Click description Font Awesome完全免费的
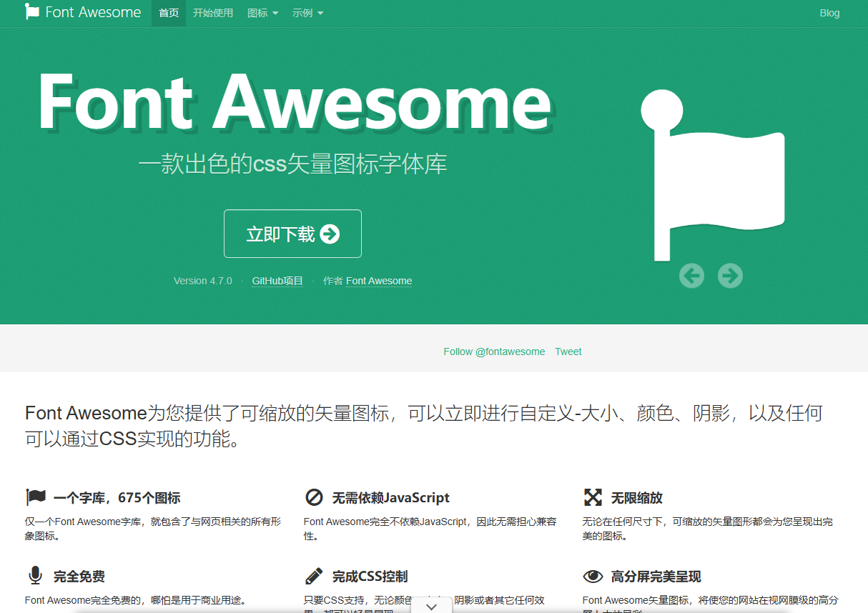The image size is (868, 613). (x=135, y=600)
